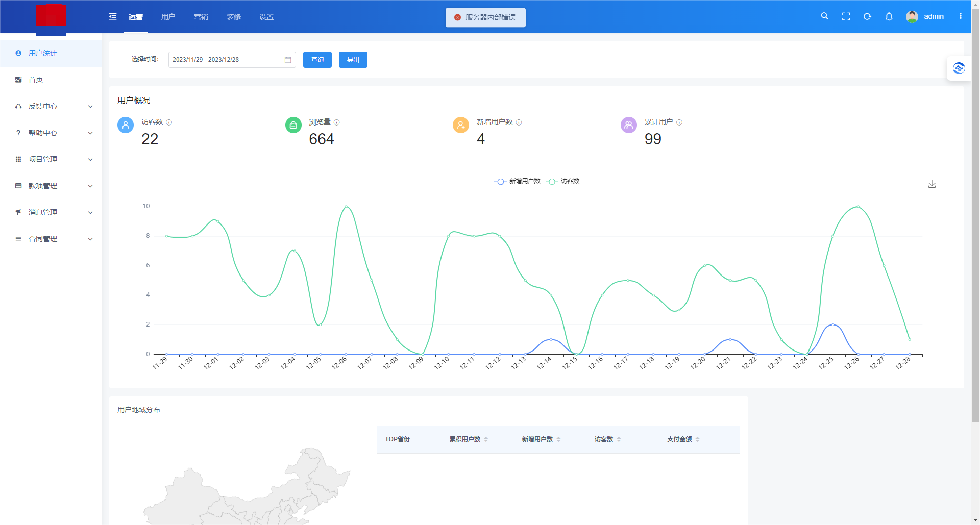
Task: Click the admin username label
Action: tap(934, 16)
